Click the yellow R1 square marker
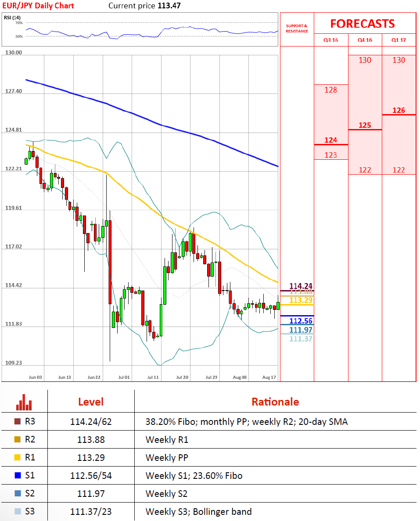Image resolution: width=420 pixels, height=521 pixels. [x=18, y=458]
